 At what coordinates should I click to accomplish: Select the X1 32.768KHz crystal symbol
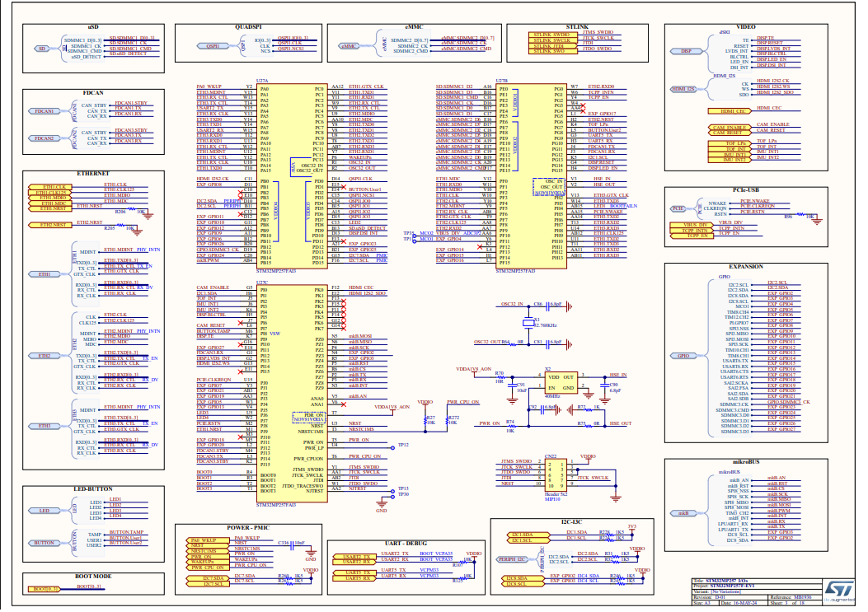click(x=528, y=322)
